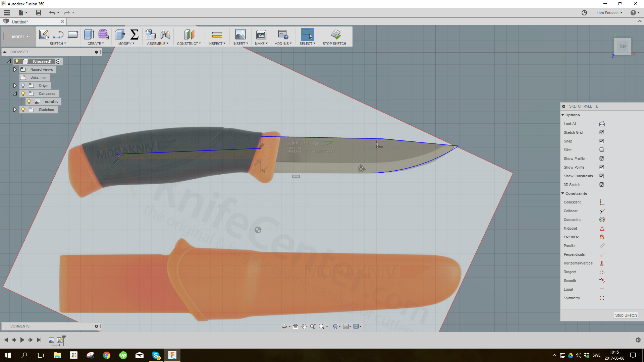Hide the moralniv canvas via its bulb
The image size is (644, 362).
(29, 101)
